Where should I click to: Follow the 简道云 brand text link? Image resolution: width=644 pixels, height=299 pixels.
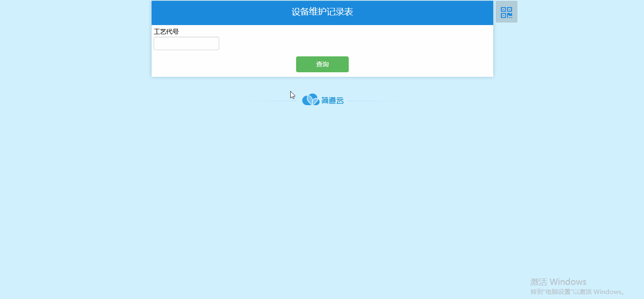[332, 100]
